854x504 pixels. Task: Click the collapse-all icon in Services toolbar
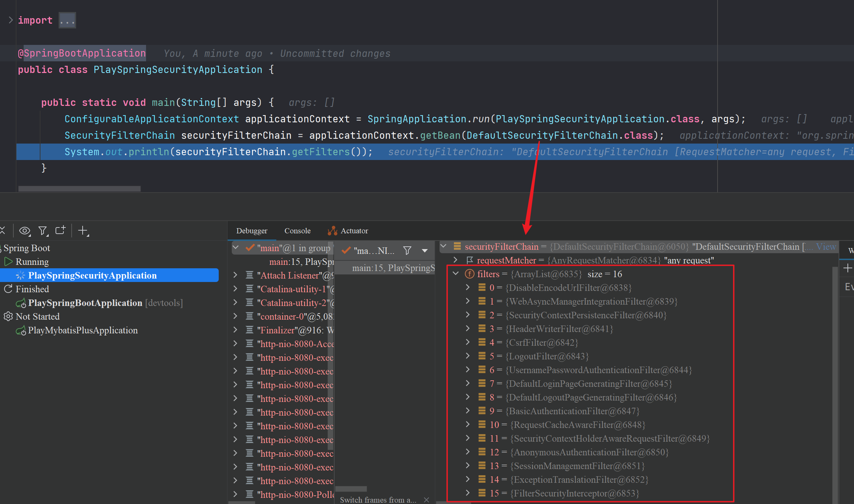pos(3,231)
